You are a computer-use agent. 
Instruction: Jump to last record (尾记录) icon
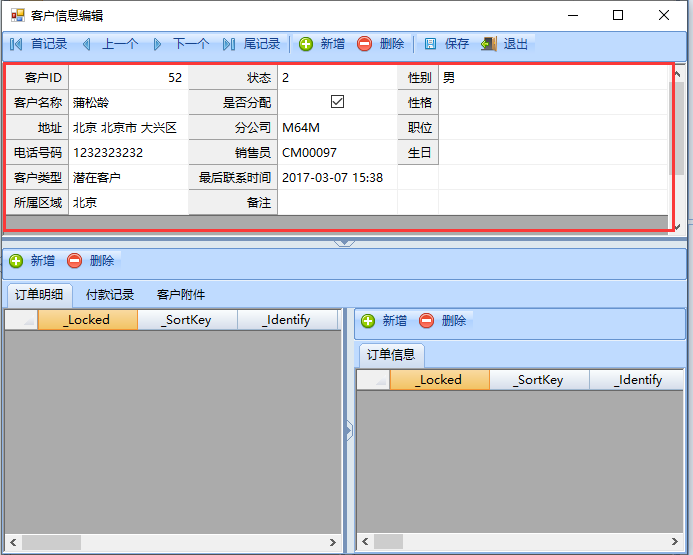pyautogui.click(x=228, y=44)
